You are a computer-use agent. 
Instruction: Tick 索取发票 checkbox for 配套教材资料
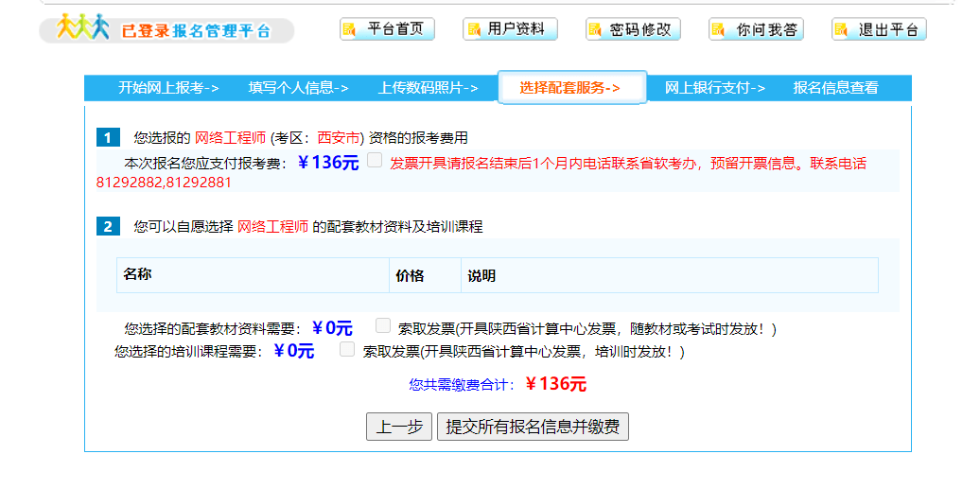[x=383, y=325]
